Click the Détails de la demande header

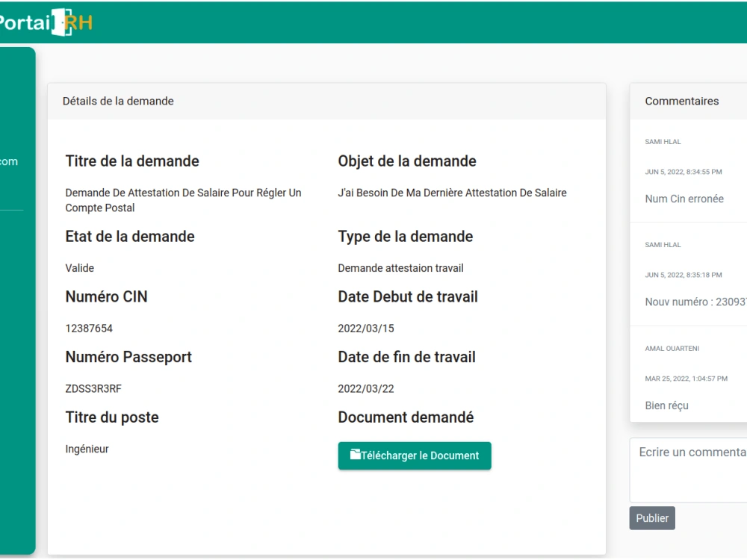tap(327, 101)
